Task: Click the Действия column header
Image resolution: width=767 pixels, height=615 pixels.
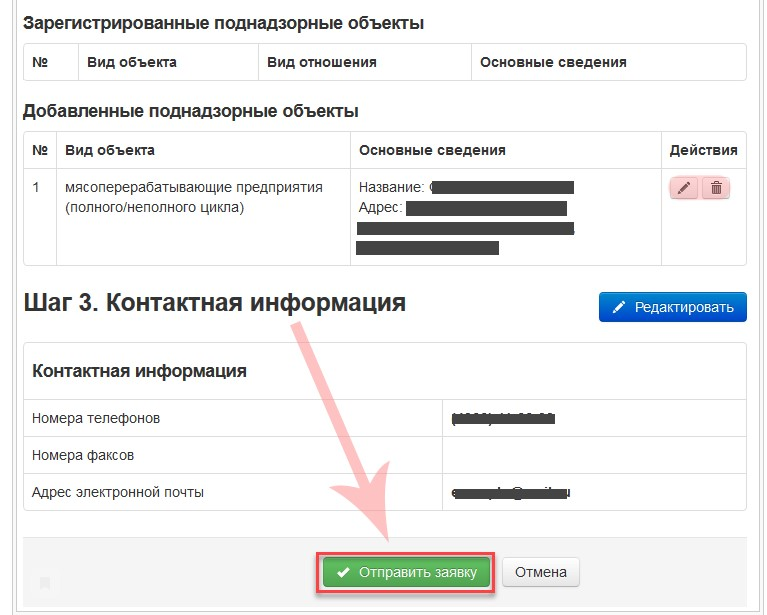Action: click(x=703, y=150)
